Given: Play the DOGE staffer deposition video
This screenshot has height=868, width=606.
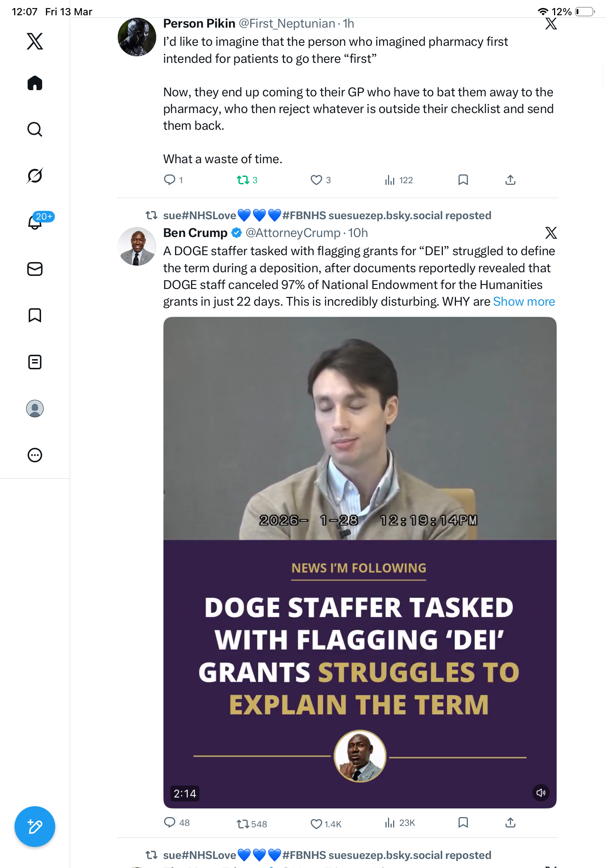Looking at the screenshot, I should 360,563.
